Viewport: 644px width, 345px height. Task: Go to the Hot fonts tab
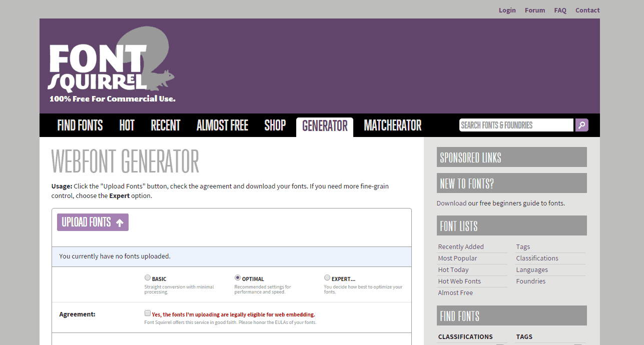tap(127, 125)
